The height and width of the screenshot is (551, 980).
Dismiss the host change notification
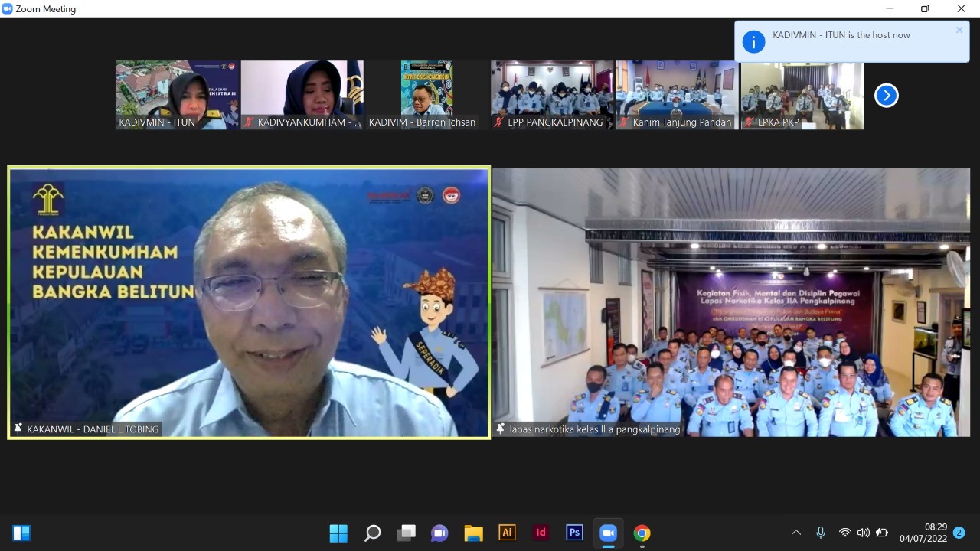pyautogui.click(x=959, y=31)
